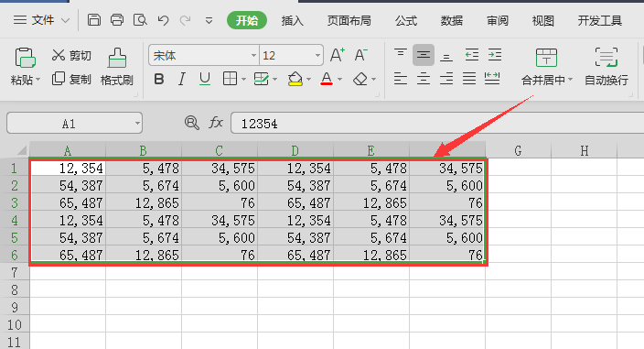Cut selection with 剪切
The image size is (644, 349).
[71, 55]
